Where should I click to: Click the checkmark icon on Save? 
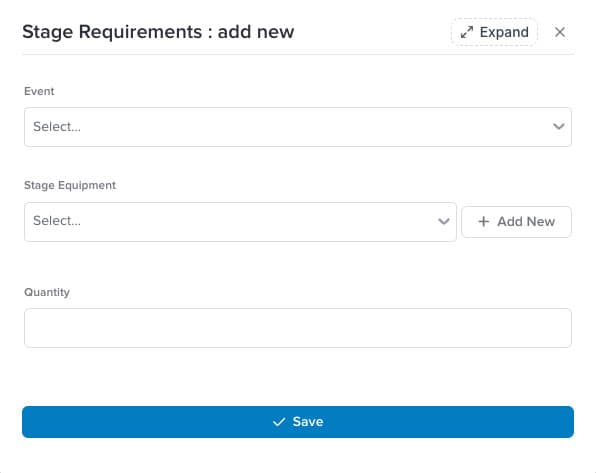coord(279,422)
